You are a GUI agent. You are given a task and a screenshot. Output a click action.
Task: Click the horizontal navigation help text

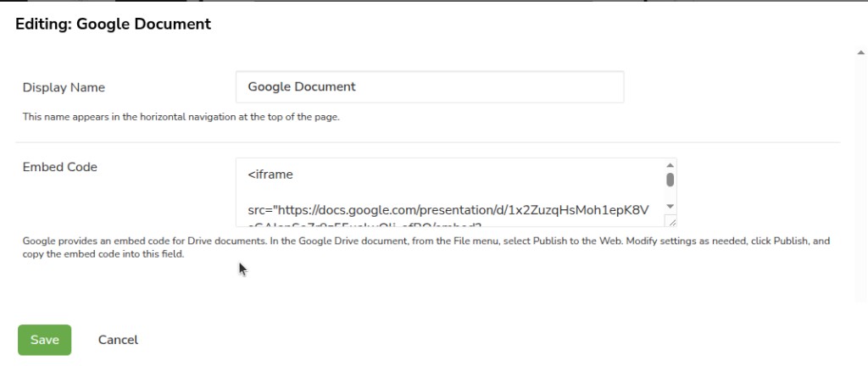point(181,117)
